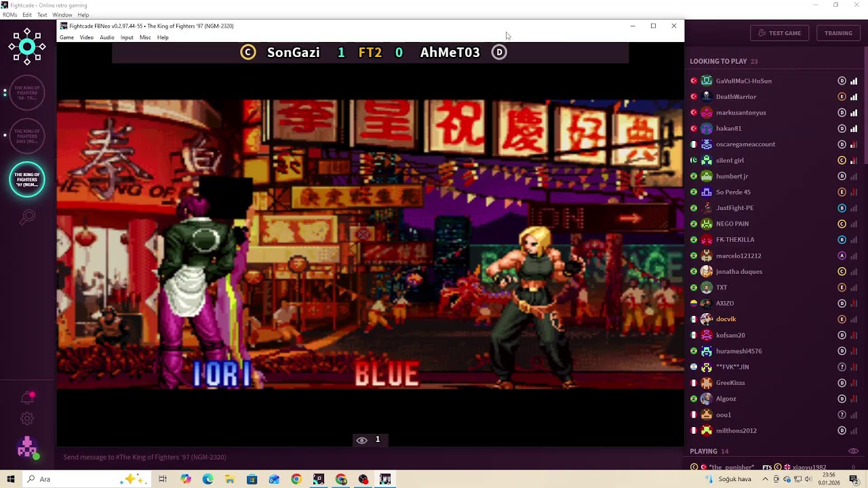Viewport: 868px width, 488px height.
Task: Click NEGO PAIN's green avatar
Action: pyautogui.click(x=707, y=224)
